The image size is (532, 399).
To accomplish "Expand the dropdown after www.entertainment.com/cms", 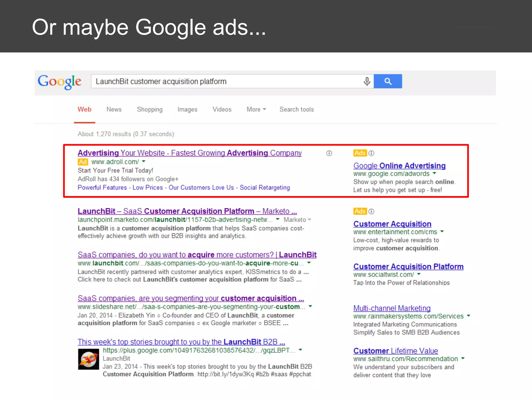I will point(442,231).
